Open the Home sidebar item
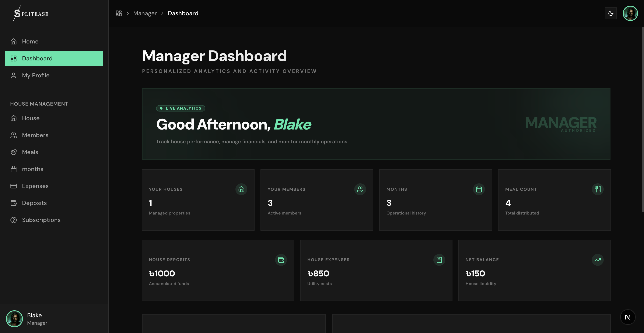 (x=30, y=42)
